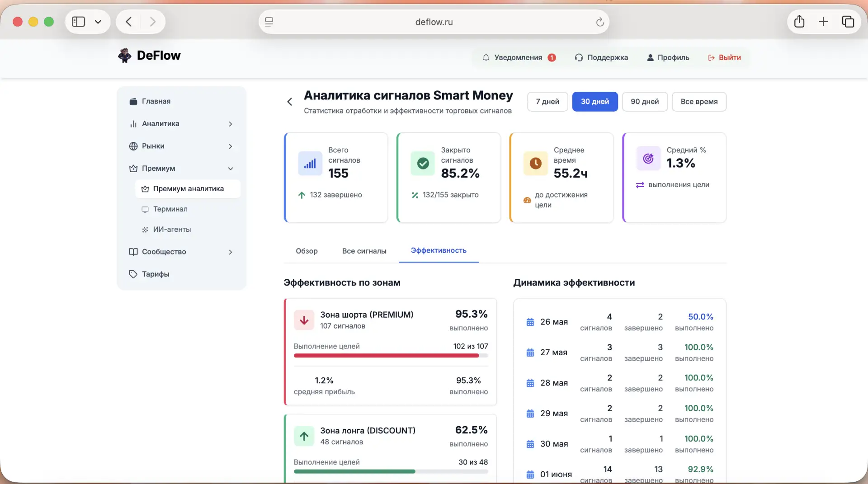Collapse the Премиум sidebar section
Image resolution: width=868 pixels, height=484 pixels.
pos(231,169)
